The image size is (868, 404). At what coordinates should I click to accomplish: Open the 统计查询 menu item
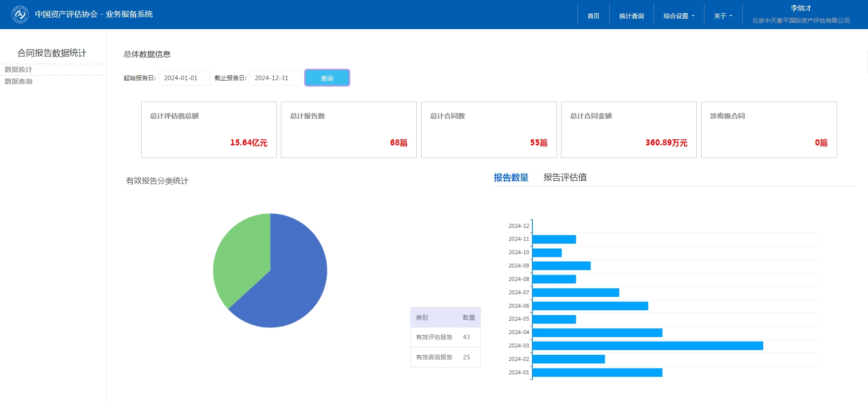[631, 16]
